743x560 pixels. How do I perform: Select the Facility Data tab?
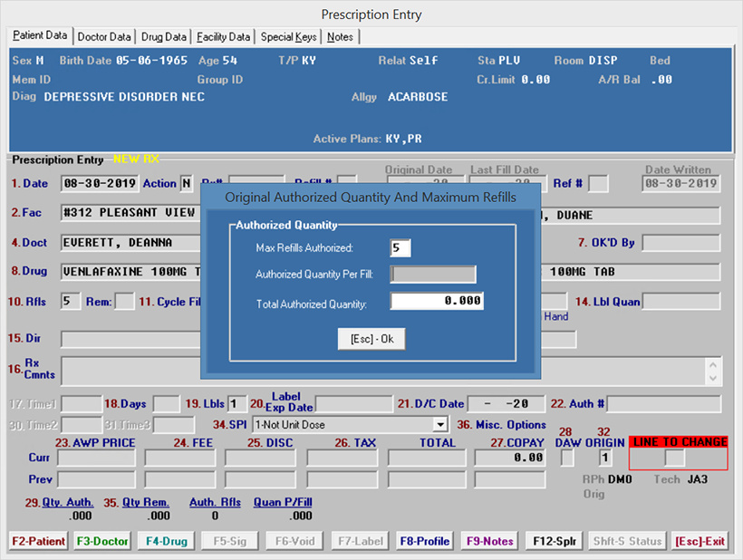coord(223,37)
